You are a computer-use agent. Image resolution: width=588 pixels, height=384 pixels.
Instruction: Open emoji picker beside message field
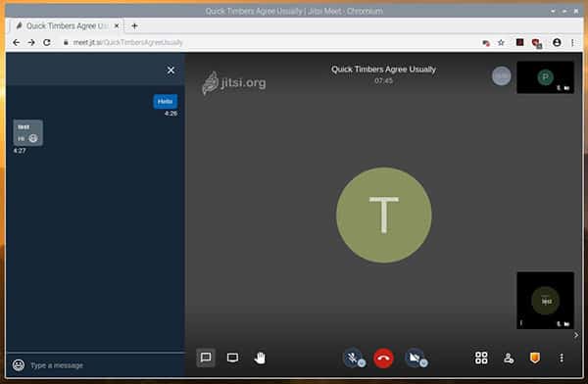point(19,364)
